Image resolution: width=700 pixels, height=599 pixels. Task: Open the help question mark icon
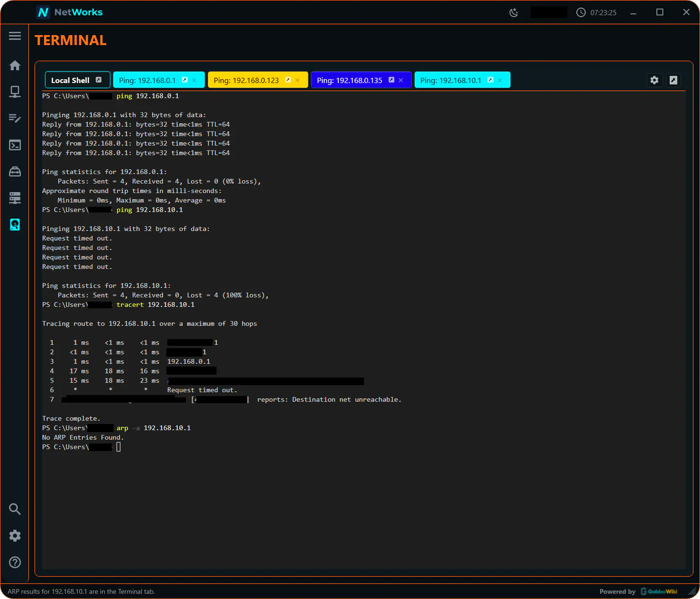point(15,562)
